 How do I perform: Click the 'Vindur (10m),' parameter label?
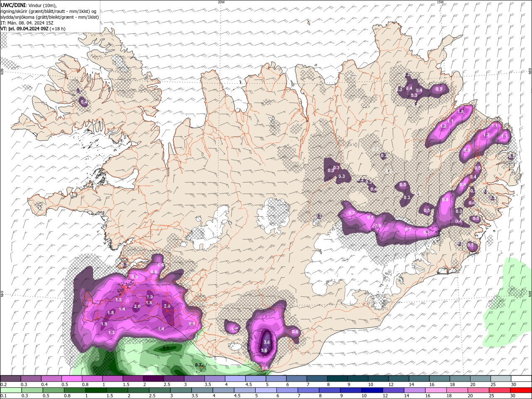point(42,5)
